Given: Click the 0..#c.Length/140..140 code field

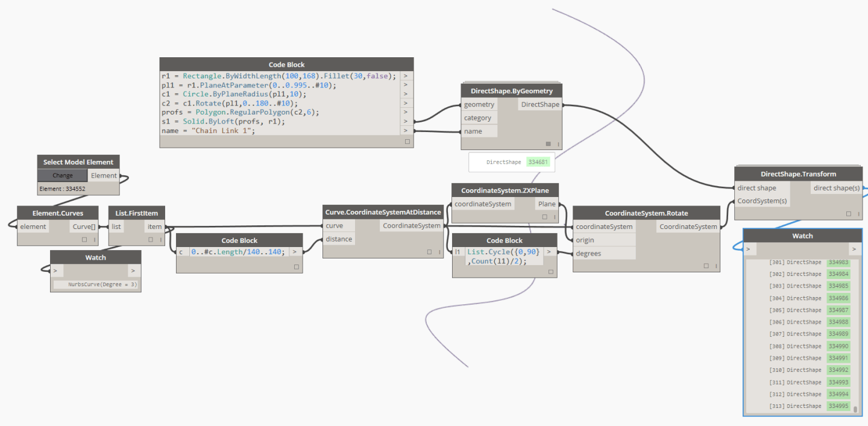Looking at the screenshot, I should coord(239,252).
